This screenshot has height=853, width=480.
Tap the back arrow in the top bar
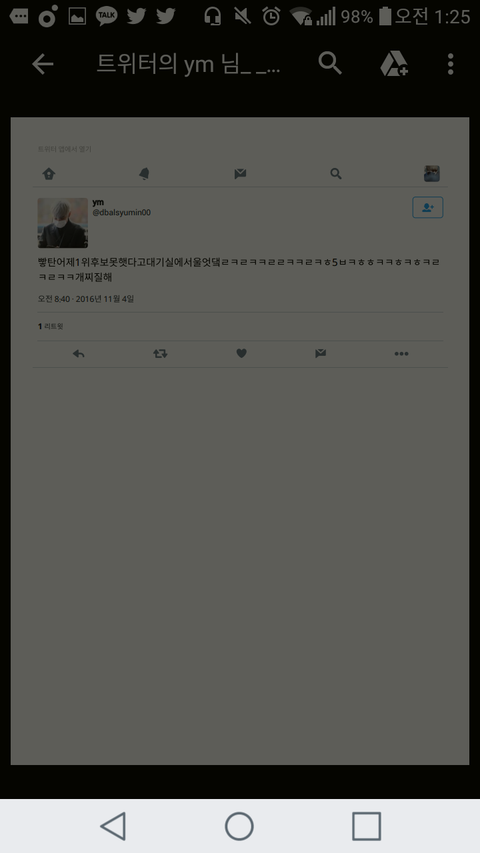tap(42, 64)
